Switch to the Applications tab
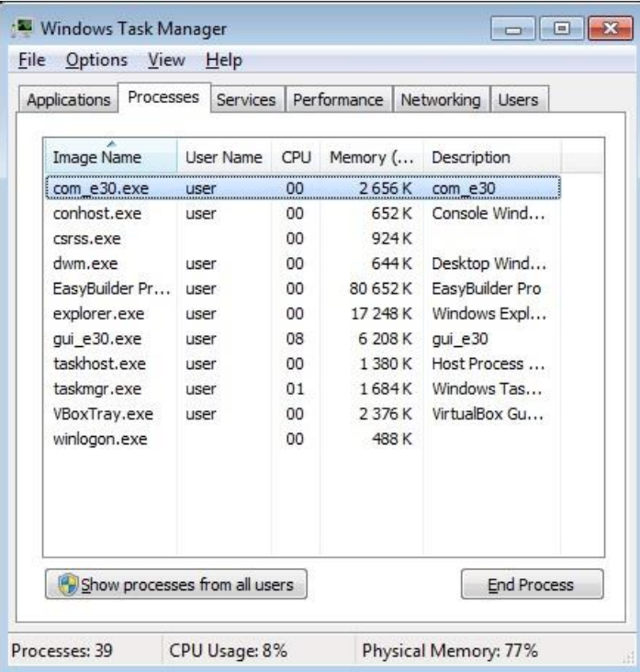 click(x=68, y=100)
